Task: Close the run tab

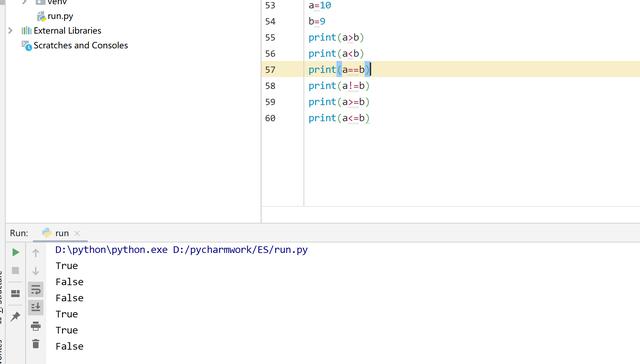Action: point(77,233)
